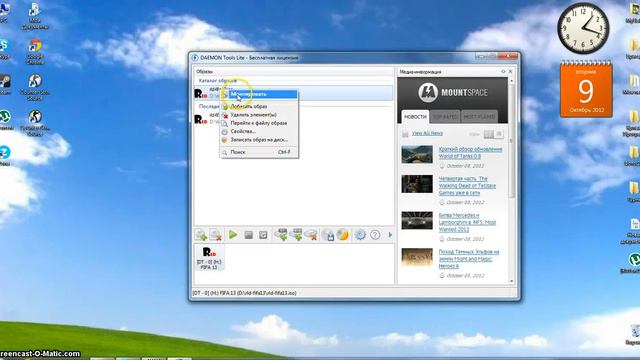The image size is (640, 360).
Task: Click the MountSpace logo banner
Action: (453, 93)
